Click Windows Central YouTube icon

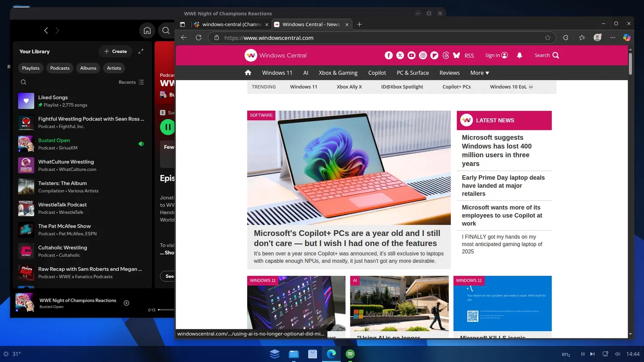(411, 55)
